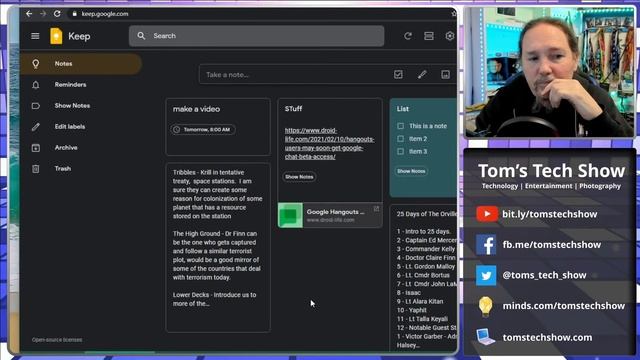Open the Keep main menu hamburger icon
This screenshot has width=640, height=360.
click(35, 36)
